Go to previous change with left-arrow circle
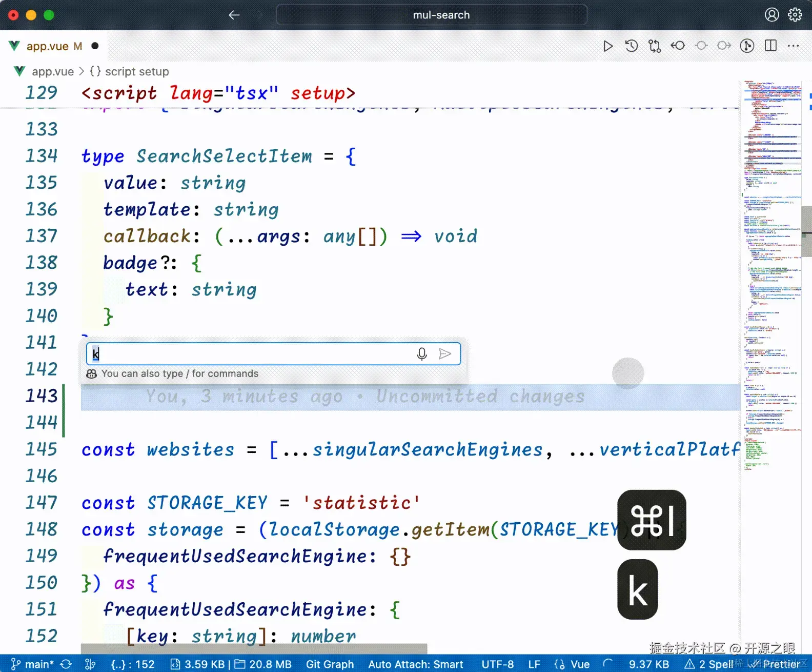 pos(678,46)
